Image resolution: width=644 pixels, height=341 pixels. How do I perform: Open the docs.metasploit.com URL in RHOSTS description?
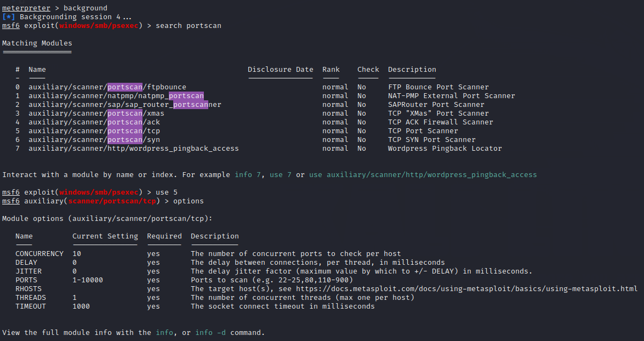pos(466,289)
